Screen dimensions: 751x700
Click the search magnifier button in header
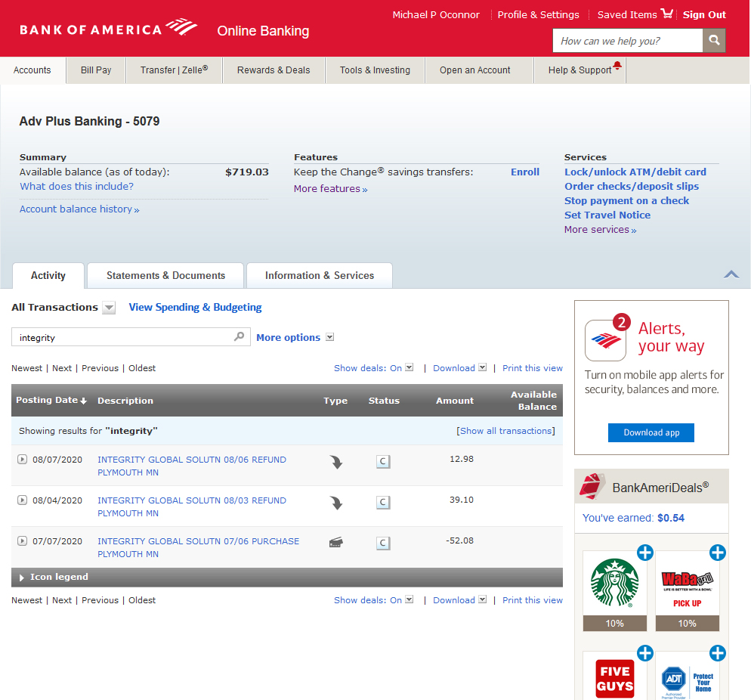pos(714,40)
